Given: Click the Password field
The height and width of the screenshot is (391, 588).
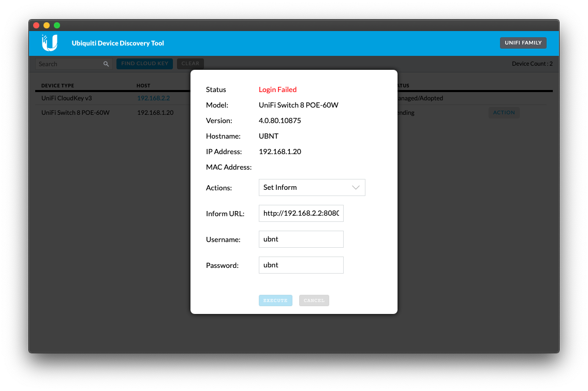Looking at the screenshot, I should (301, 265).
